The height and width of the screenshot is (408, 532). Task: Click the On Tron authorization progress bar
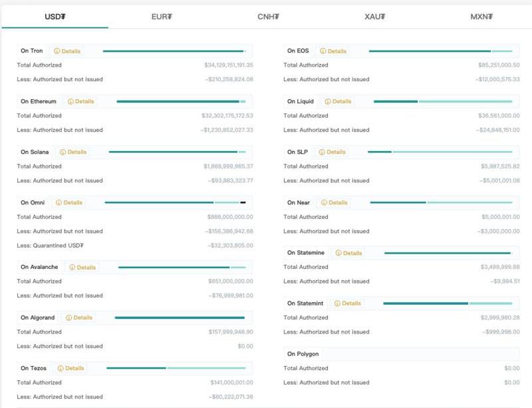(174, 51)
